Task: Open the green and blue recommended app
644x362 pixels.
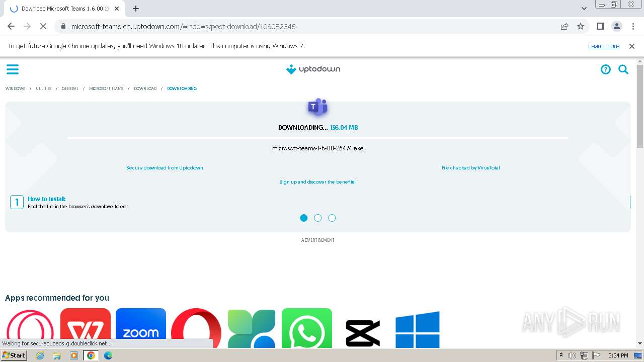Action: click(x=252, y=328)
